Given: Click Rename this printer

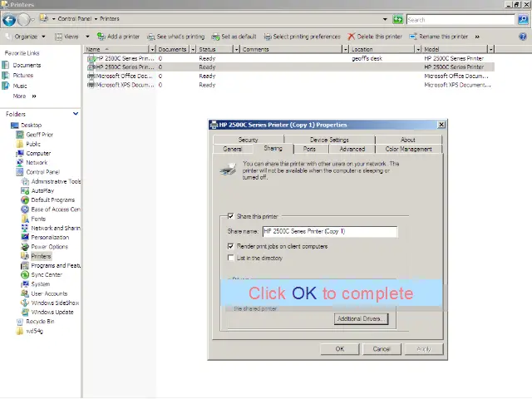Looking at the screenshot, I should point(438,37).
